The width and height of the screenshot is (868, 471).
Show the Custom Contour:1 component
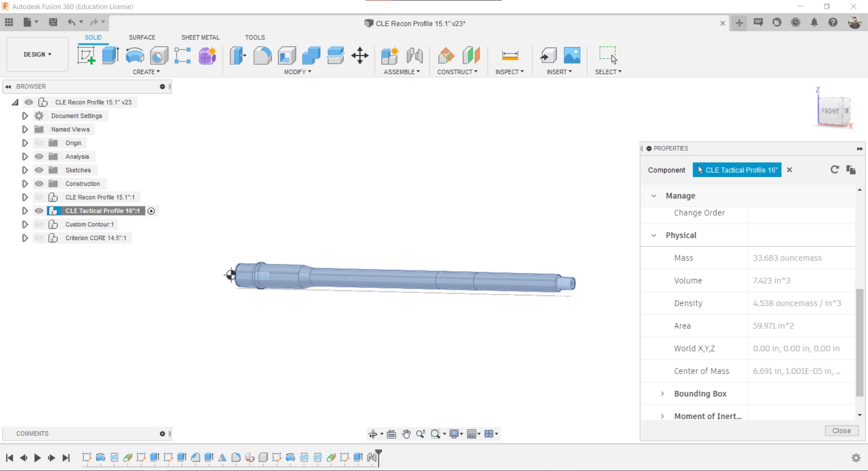(x=39, y=224)
